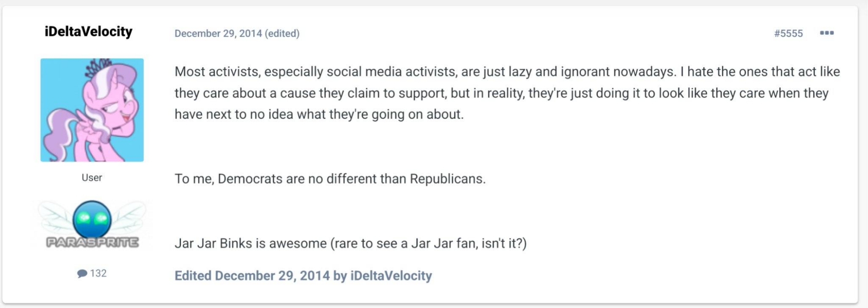Click the speech bubble post count icon

click(82, 273)
